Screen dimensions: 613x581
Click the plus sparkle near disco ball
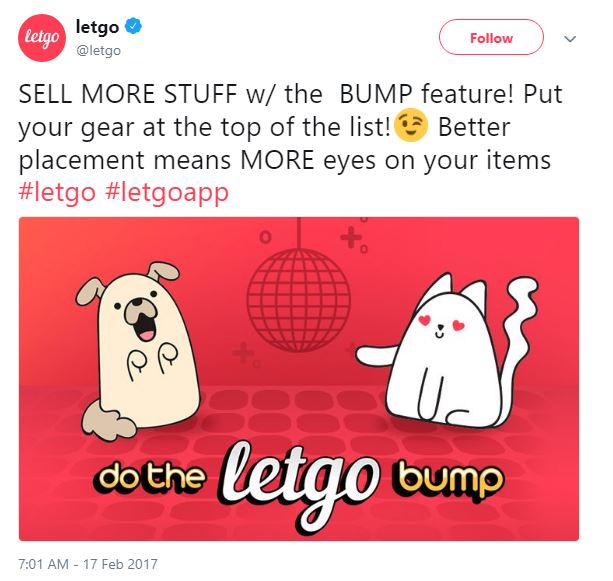351,237
